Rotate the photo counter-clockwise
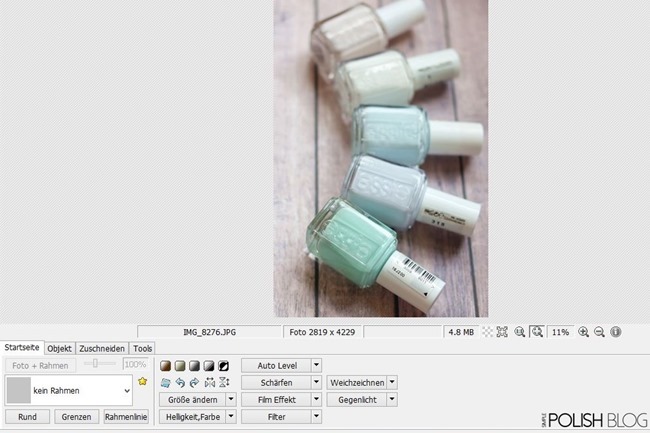The height and width of the screenshot is (433, 650). pyautogui.click(x=180, y=382)
